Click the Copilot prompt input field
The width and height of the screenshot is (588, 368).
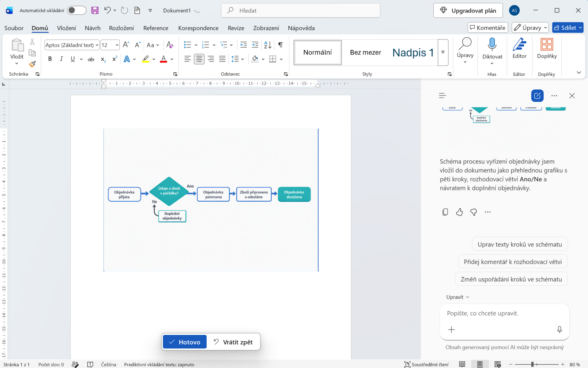[504, 313]
